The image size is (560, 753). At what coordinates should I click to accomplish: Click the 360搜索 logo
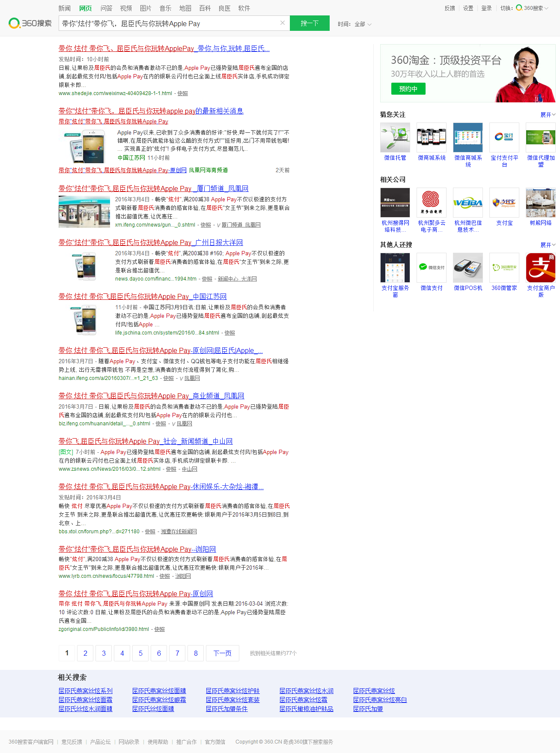coord(30,23)
